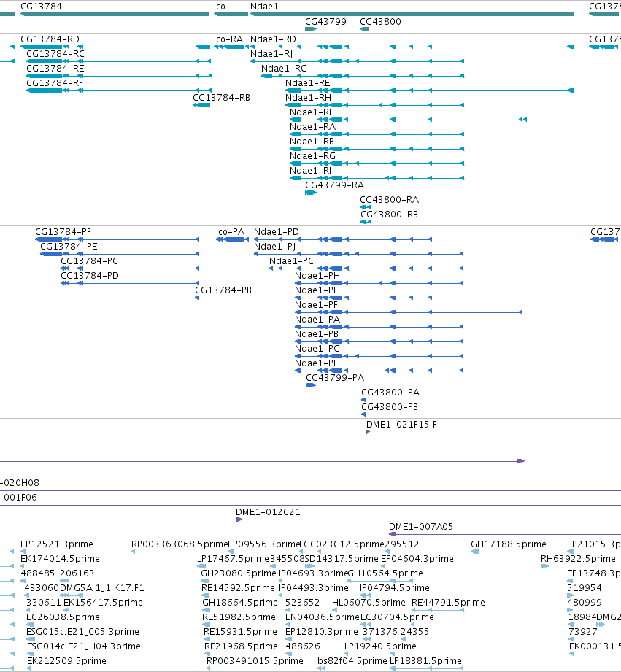The image size is (621, 672).
Task: Open the DME1-007A05 clone label
Action: click(421, 526)
